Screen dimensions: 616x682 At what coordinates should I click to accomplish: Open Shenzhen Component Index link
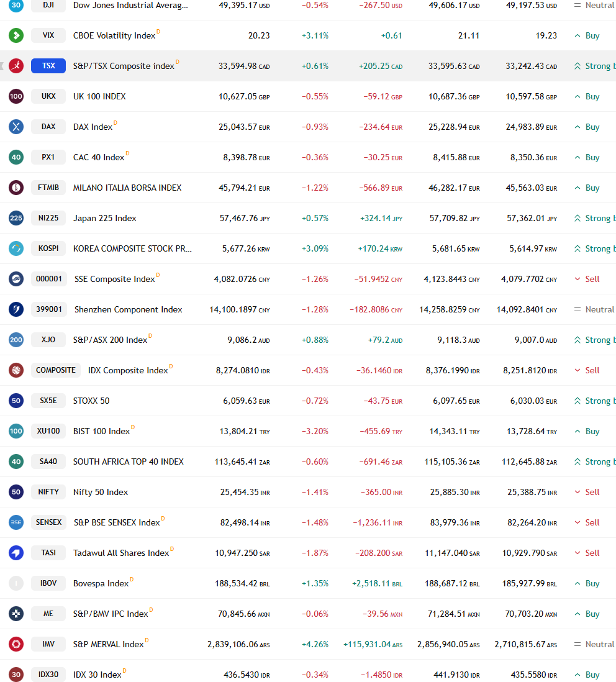(x=129, y=310)
